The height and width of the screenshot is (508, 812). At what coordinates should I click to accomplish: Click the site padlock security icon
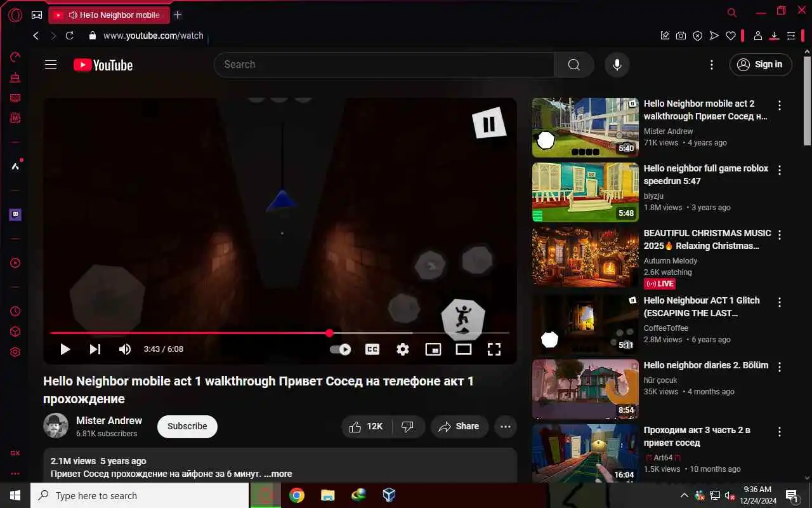(92, 36)
